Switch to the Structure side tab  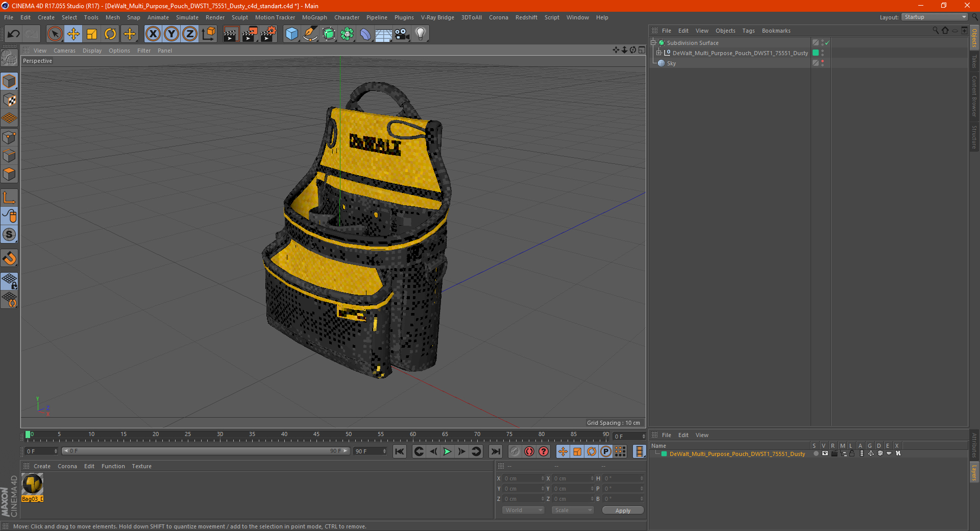pyautogui.click(x=974, y=137)
